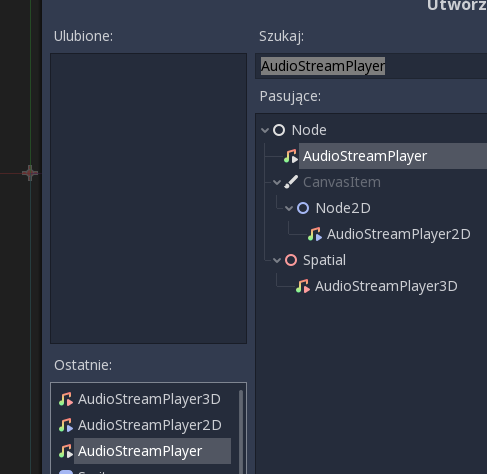Select the CanvasItem entry
The image size is (487, 474).
342,182
